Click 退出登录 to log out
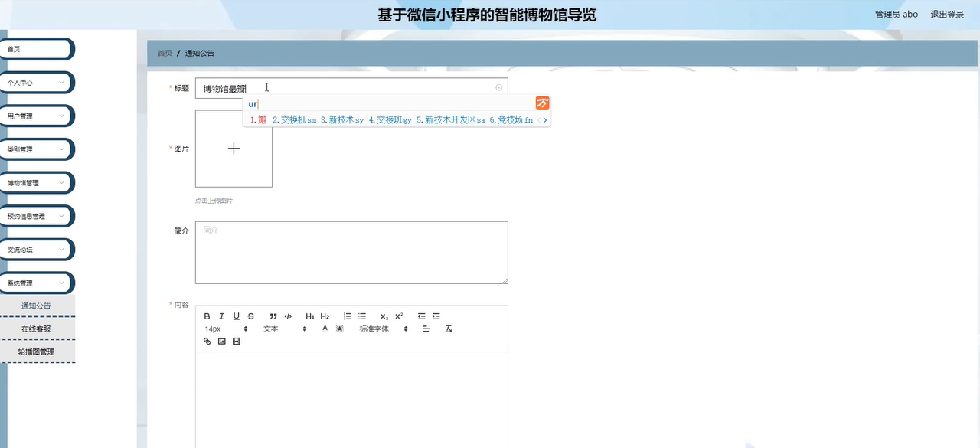Viewport: 980px width, 448px height. pos(947,15)
